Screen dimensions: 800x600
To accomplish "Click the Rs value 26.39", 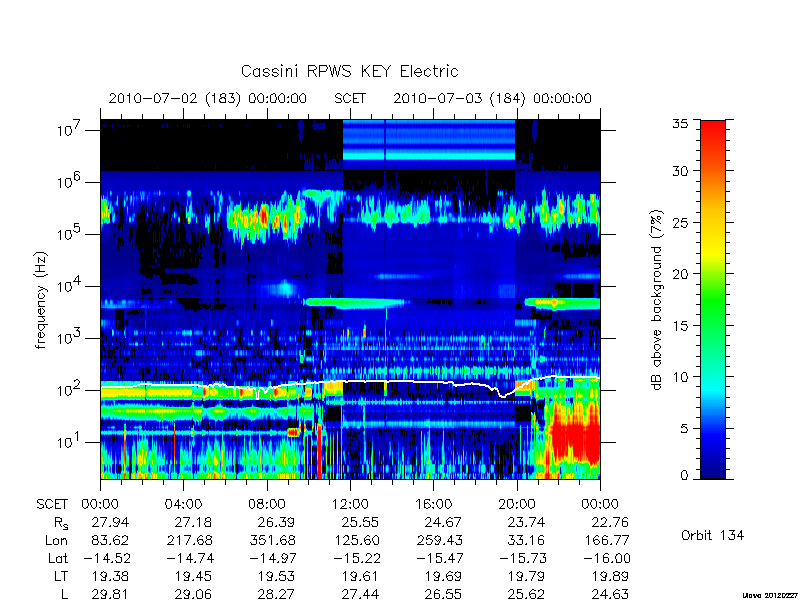I will click(276, 522).
